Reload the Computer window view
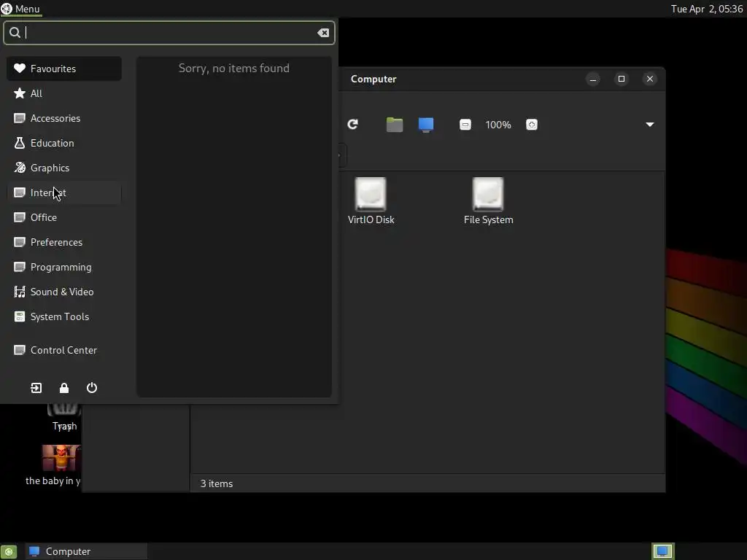This screenshot has height=560, width=747. click(352, 124)
